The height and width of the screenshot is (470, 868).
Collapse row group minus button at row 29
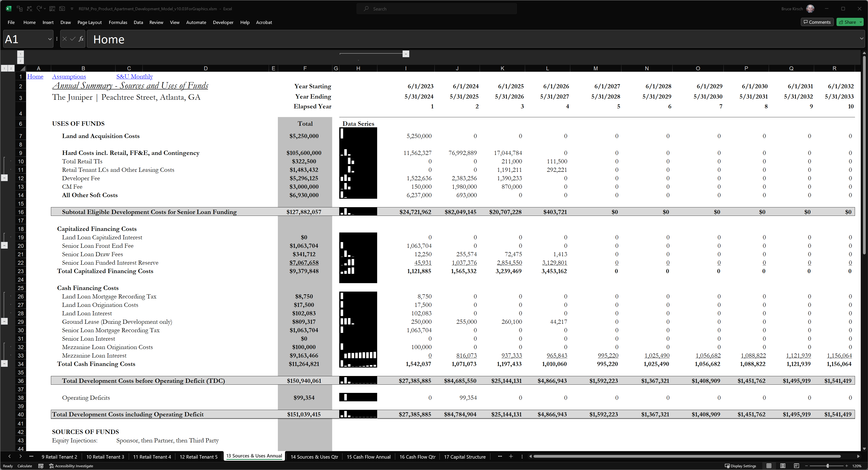[x=4, y=321]
